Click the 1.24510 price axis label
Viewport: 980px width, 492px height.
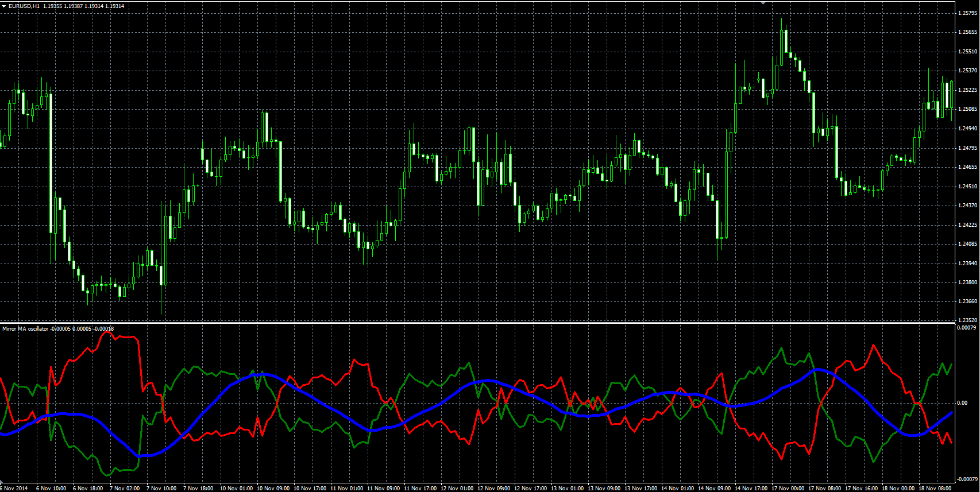click(x=968, y=186)
